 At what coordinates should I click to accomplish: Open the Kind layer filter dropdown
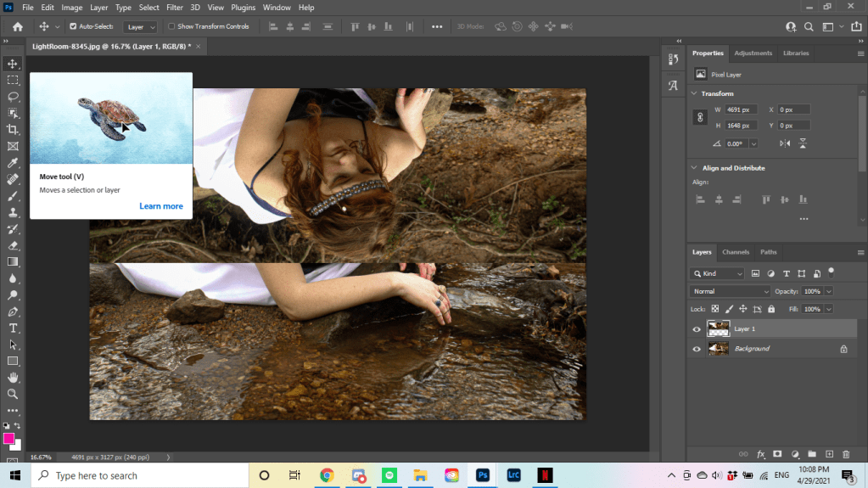(718, 273)
